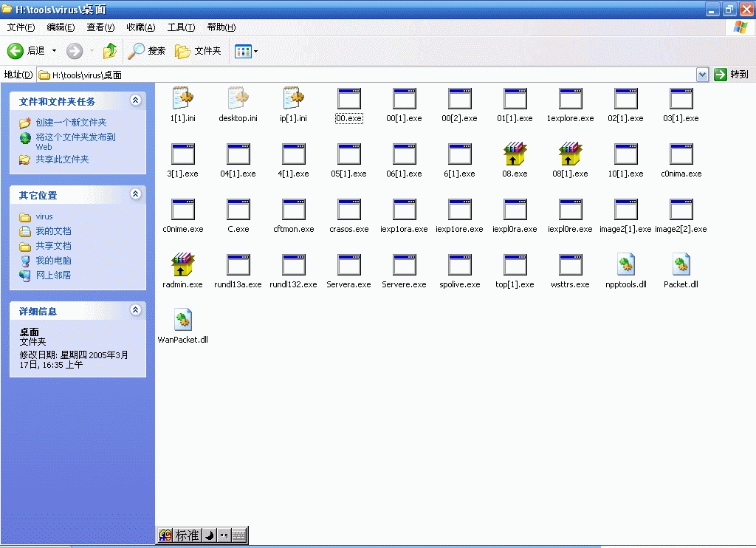Select the c0nima.exe file icon
This screenshot has height=548, width=756.
click(x=681, y=154)
